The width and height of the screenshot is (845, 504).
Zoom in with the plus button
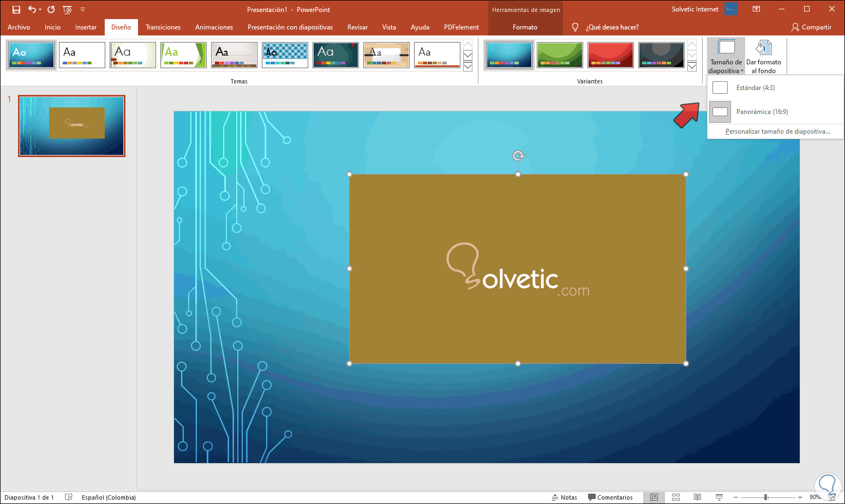[800, 497]
